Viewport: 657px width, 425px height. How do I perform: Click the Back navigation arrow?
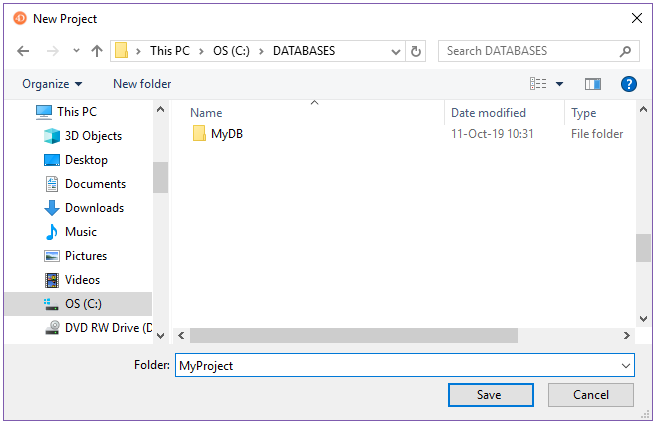(x=24, y=51)
